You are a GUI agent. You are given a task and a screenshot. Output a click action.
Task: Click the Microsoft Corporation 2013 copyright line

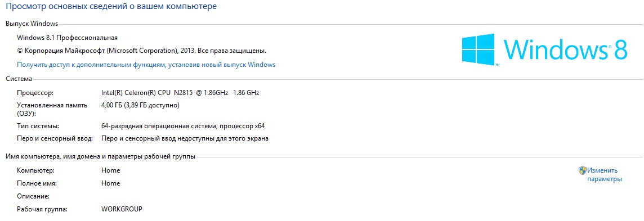[142, 51]
